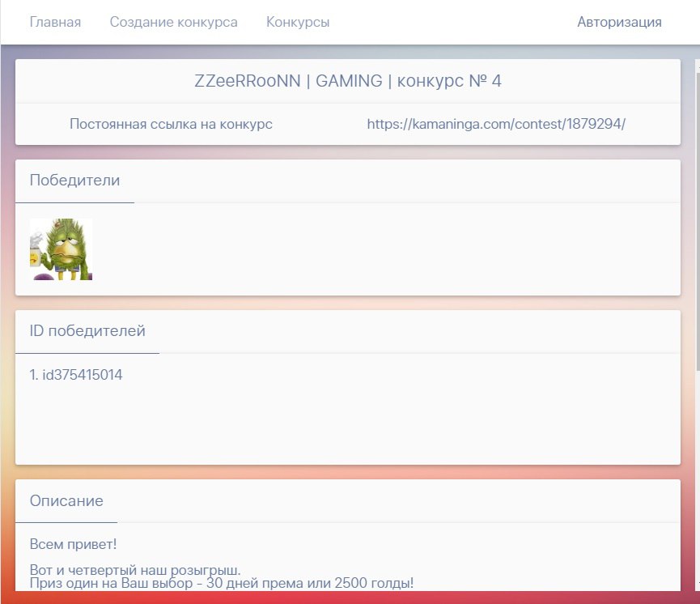Open the kamaninga.com/contest/1879294 permanent link
This screenshot has width=700, height=604.
pos(496,124)
